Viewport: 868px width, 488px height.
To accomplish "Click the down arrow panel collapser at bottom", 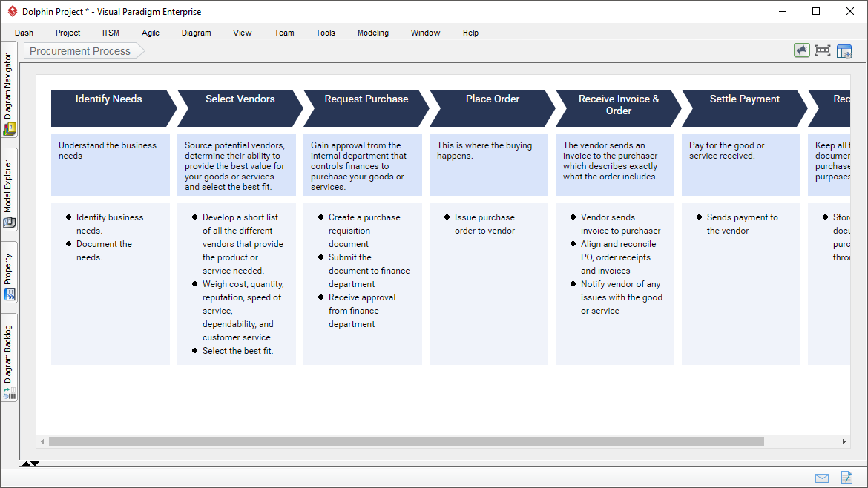I will 35,464.
